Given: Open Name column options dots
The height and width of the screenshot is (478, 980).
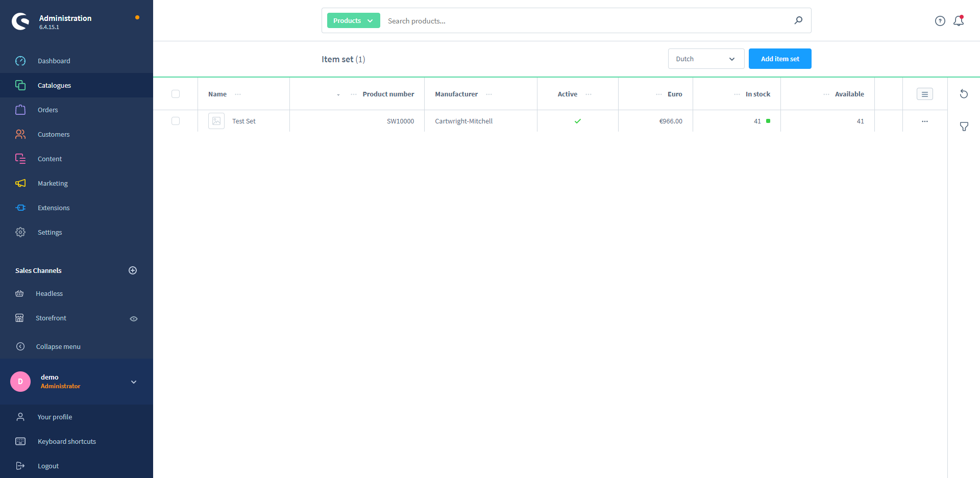Looking at the screenshot, I should tap(238, 94).
